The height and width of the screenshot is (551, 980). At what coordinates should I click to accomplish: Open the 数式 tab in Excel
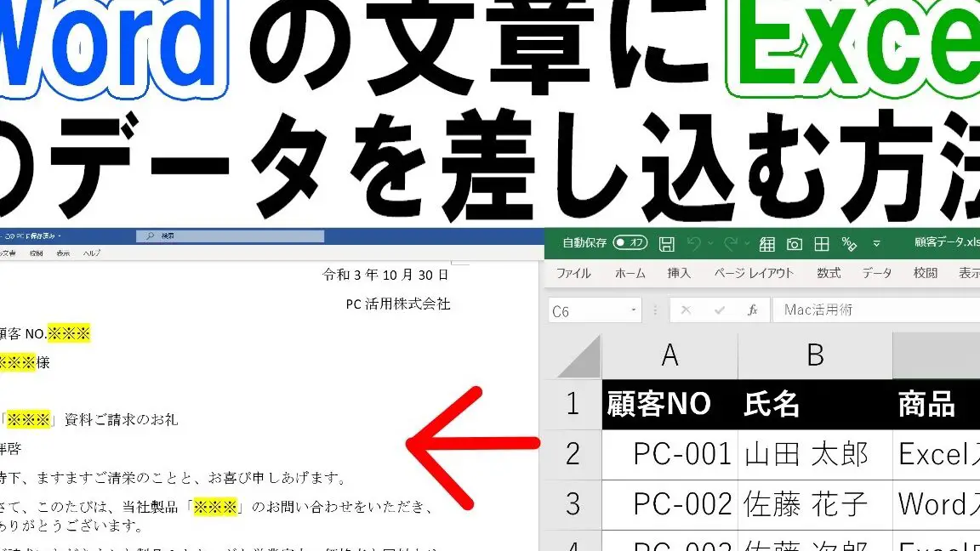pyautogui.click(x=829, y=273)
